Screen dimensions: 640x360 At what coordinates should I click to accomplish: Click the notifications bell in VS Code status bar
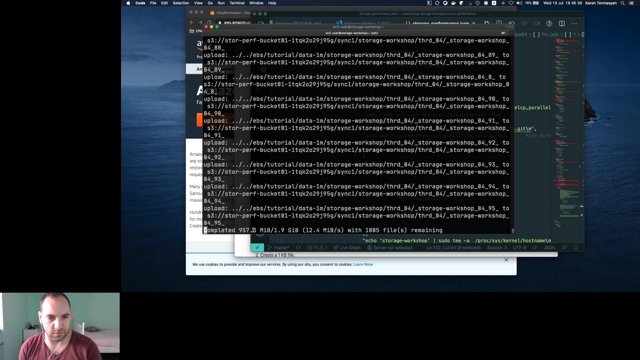pos(576,247)
